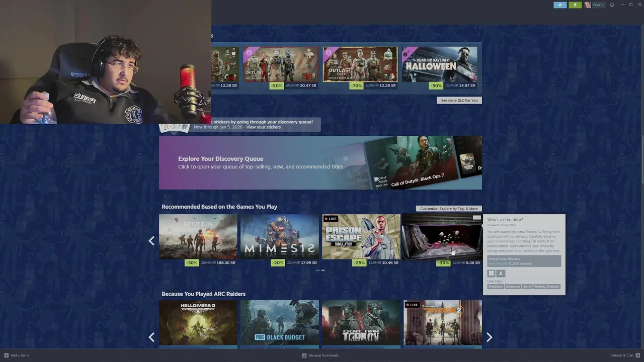Click the user avatar picture
The height and width of the screenshot is (362, 644).
coord(588,5)
